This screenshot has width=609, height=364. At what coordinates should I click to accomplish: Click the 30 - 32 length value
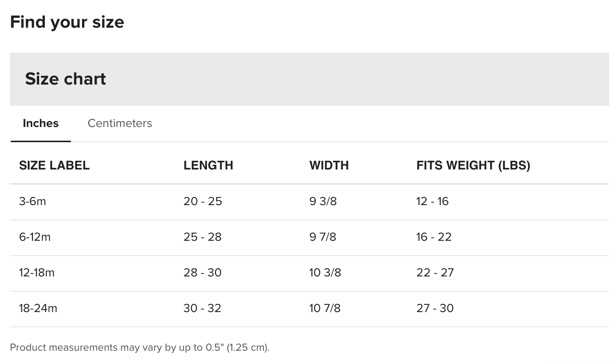tap(202, 308)
